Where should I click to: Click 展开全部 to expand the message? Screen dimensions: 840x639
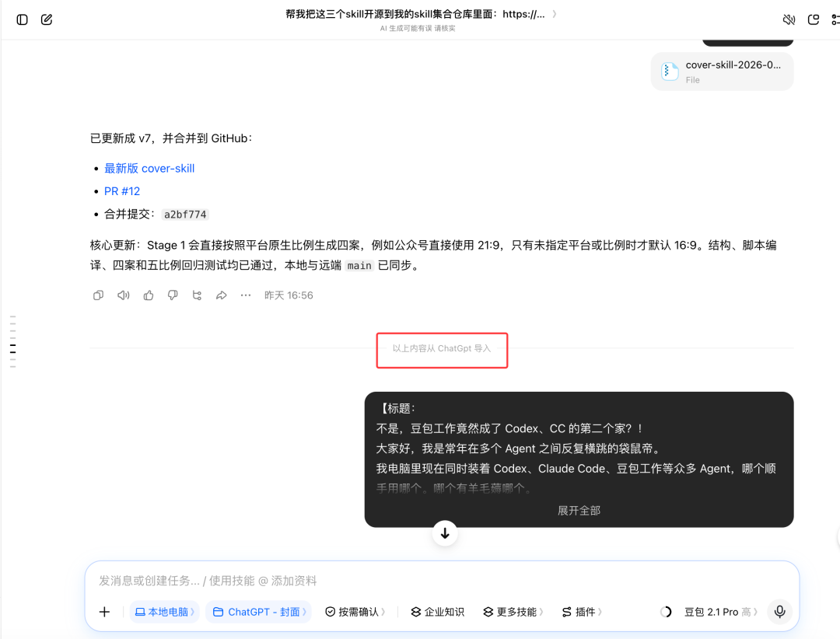pos(579,511)
